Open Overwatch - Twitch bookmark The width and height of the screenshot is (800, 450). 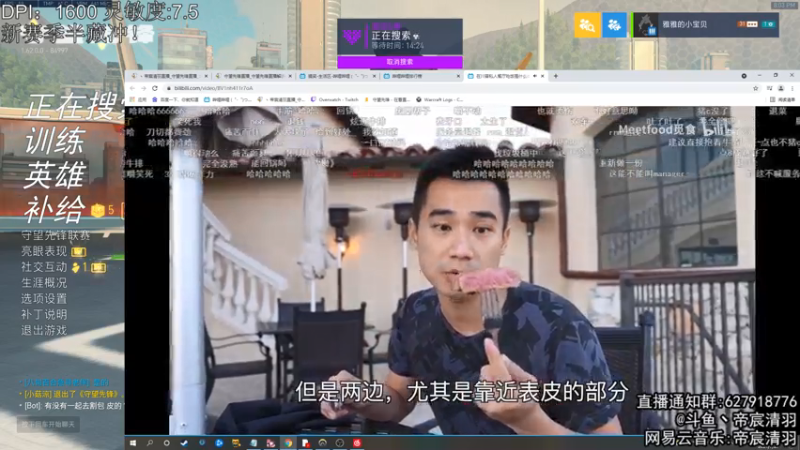coord(335,99)
